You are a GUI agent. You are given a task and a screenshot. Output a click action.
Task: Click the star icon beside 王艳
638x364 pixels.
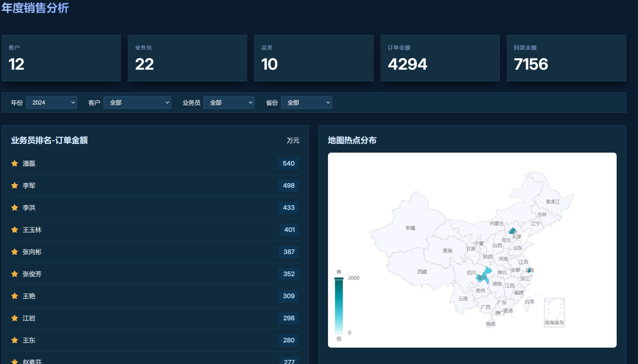point(15,296)
